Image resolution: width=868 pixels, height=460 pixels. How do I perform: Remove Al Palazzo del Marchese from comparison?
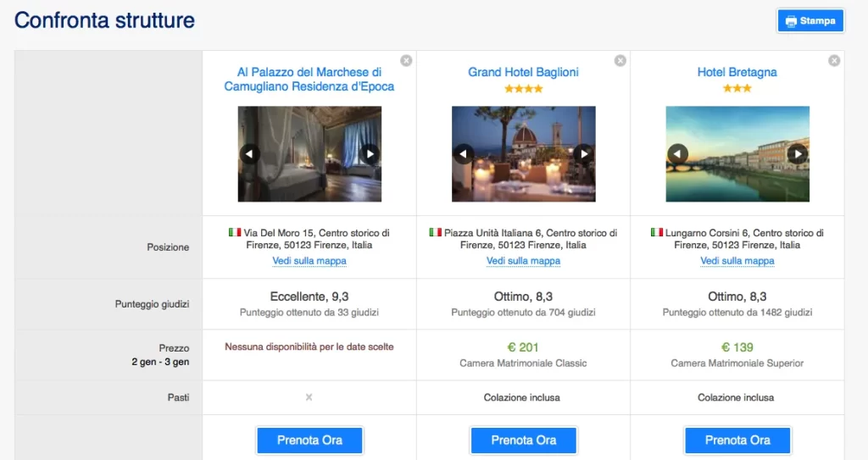coord(406,60)
